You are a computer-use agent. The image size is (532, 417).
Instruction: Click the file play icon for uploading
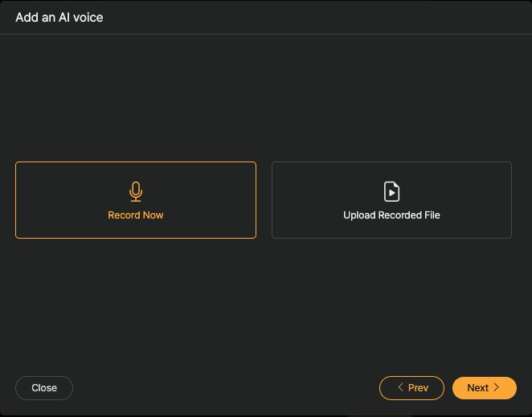[x=391, y=192]
